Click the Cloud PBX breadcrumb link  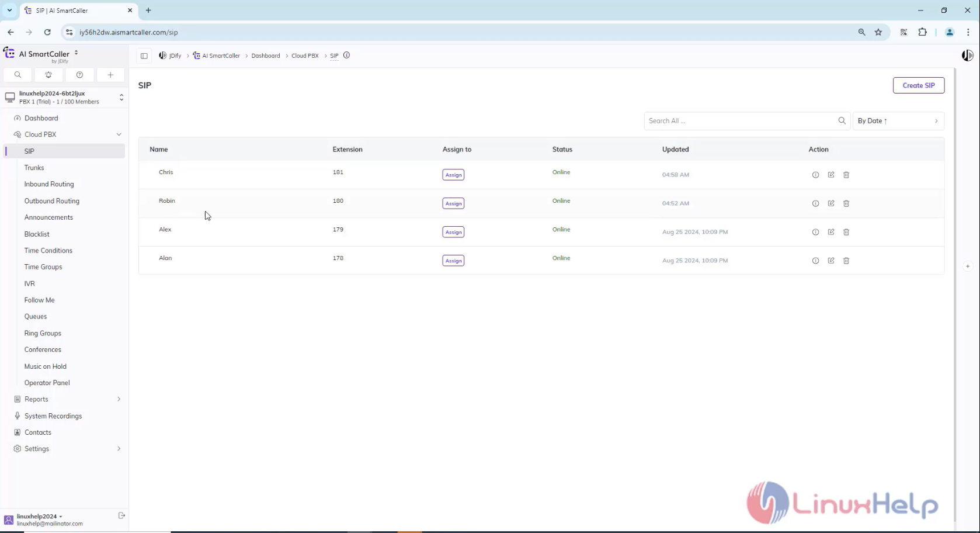pyautogui.click(x=305, y=56)
